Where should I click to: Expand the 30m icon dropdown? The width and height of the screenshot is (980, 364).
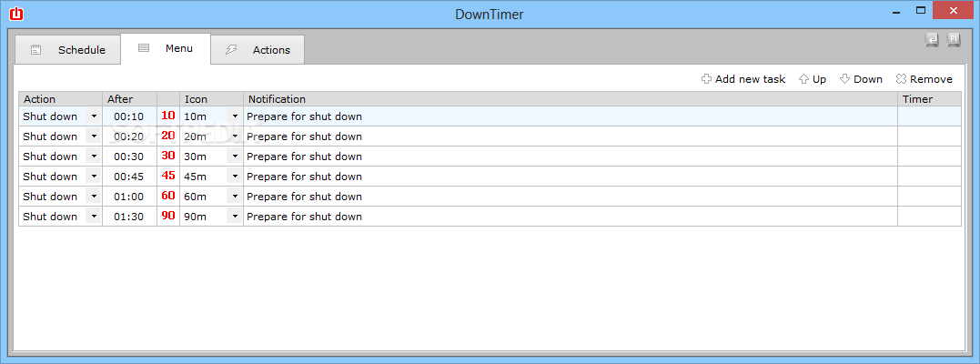tap(235, 157)
